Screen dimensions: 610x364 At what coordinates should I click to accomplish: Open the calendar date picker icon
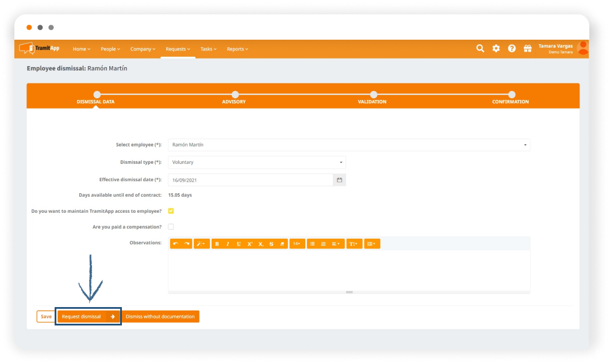pyautogui.click(x=339, y=180)
